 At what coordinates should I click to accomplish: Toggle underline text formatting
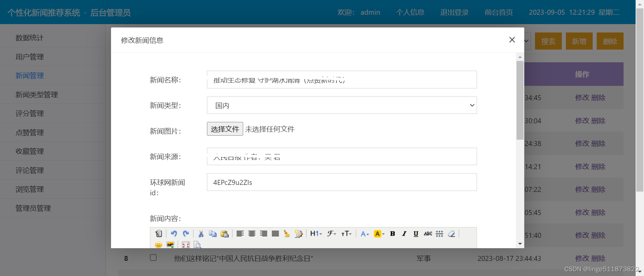[416, 233]
